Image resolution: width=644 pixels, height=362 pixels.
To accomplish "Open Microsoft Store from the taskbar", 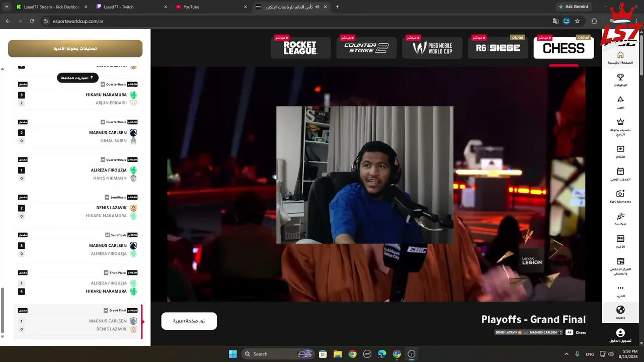I will point(323,354).
